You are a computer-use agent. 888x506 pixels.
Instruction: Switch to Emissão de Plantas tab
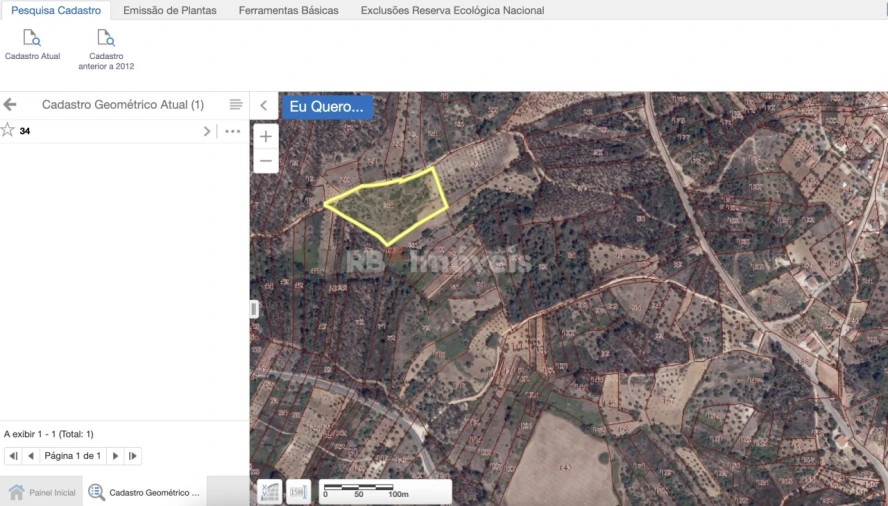[169, 10]
